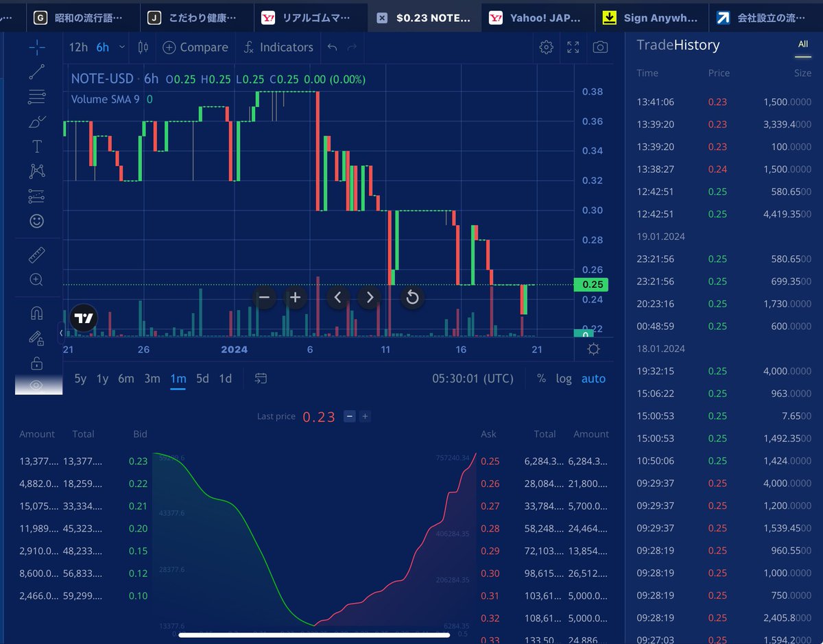823x644 pixels.
Task: Toggle lock all drawing tools
Action: [37, 363]
